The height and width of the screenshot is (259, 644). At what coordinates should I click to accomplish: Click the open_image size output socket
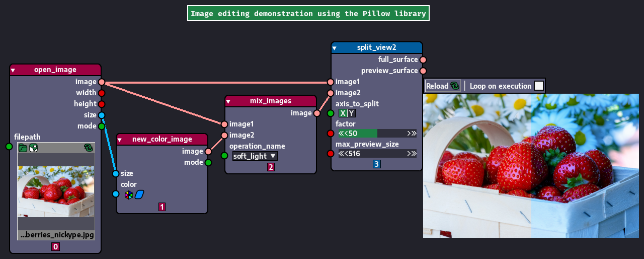click(102, 115)
